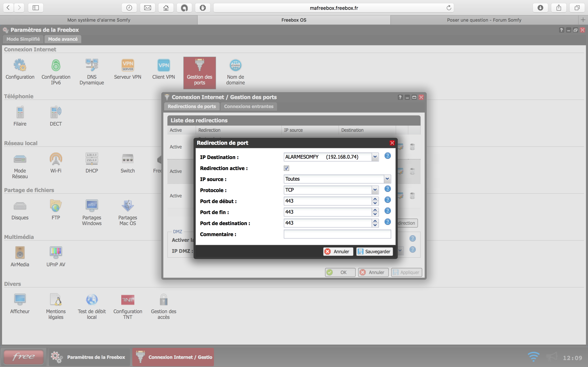Click the free start menu logo

pyautogui.click(x=24, y=357)
